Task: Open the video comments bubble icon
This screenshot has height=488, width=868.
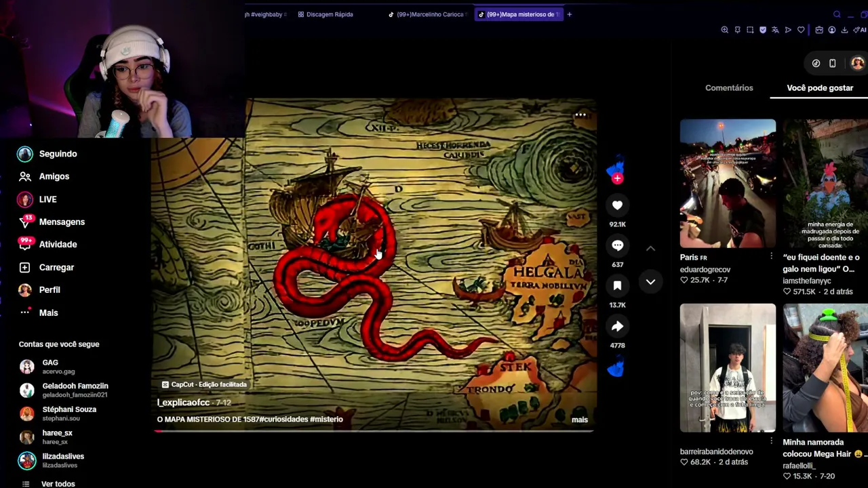Action: click(617, 245)
